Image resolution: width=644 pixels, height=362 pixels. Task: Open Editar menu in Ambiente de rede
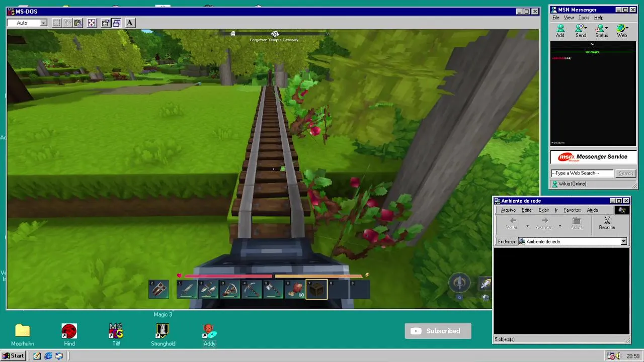(x=527, y=210)
